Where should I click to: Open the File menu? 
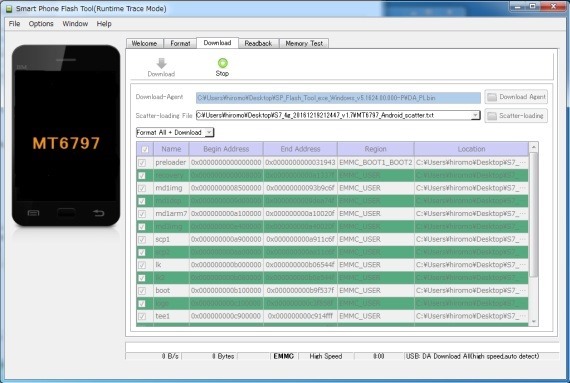click(x=14, y=24)
